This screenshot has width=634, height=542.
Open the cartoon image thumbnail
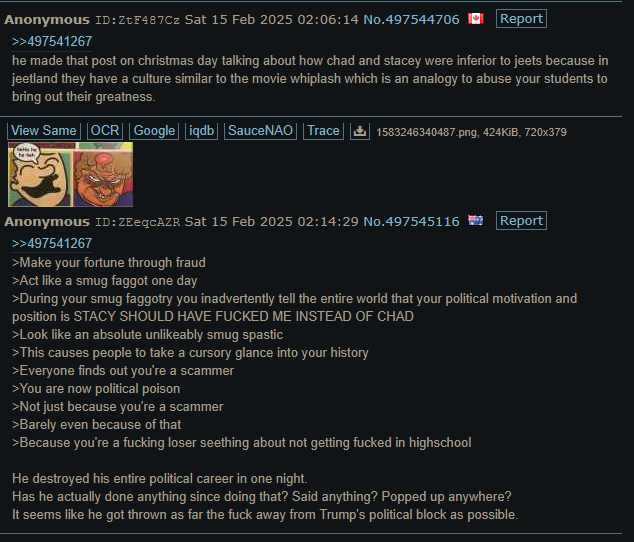[x=70, y=174]
